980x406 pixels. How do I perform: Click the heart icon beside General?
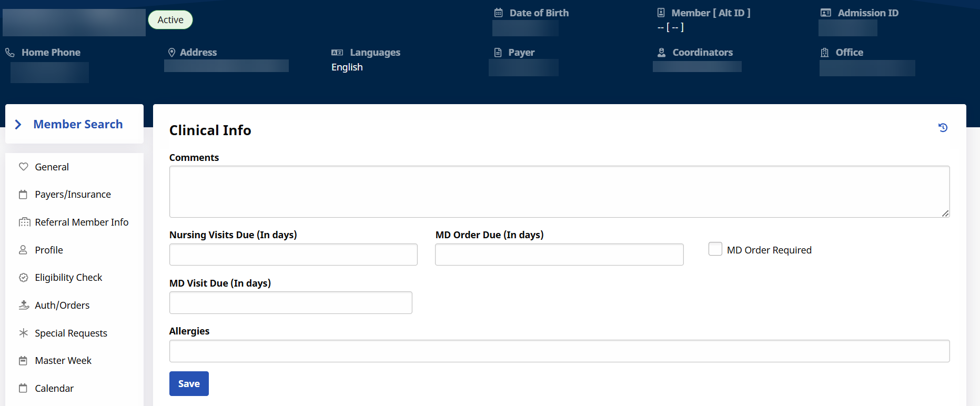tap(23, 167)
